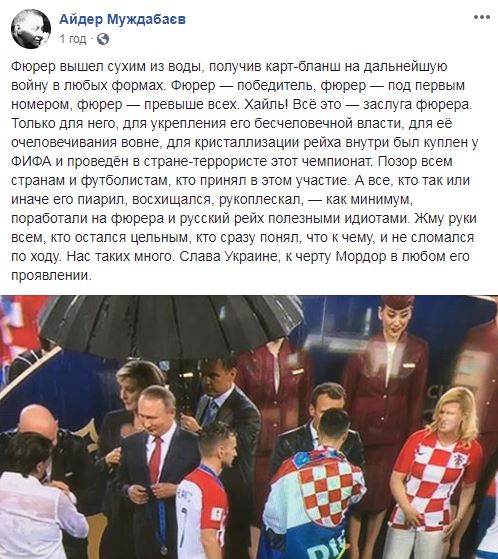
Task: Click the red tie in the photo
Action: (155, 460)
